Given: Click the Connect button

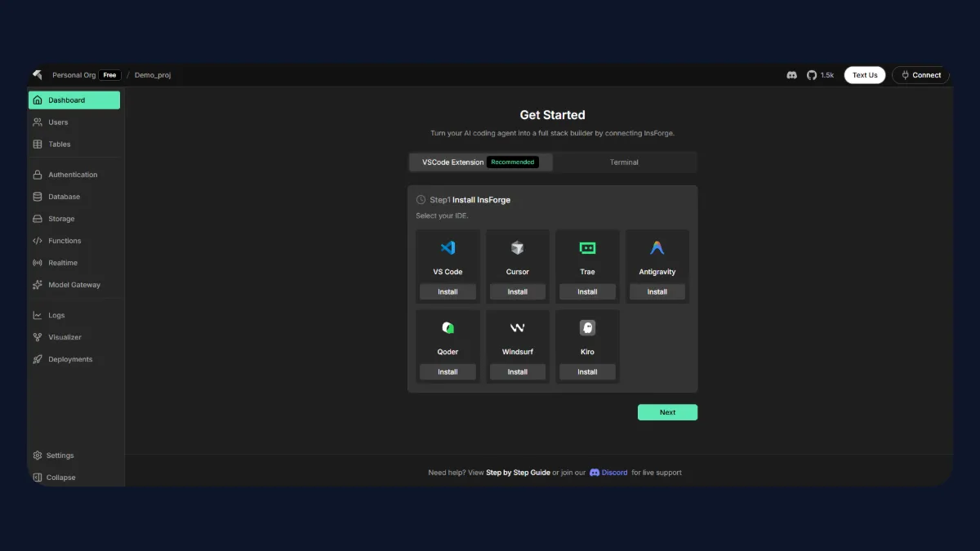Looking at the screenshot, I should pyautogui.click(x=920, y=74).
